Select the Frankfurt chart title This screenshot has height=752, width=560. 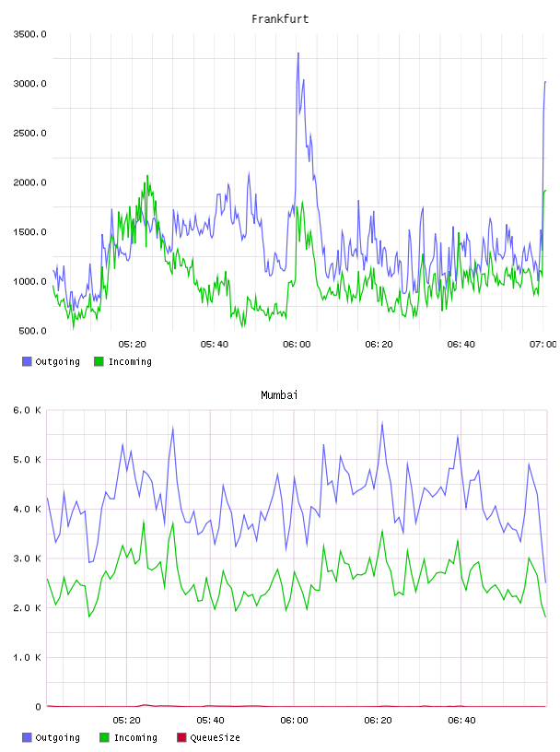click(280, 19)
